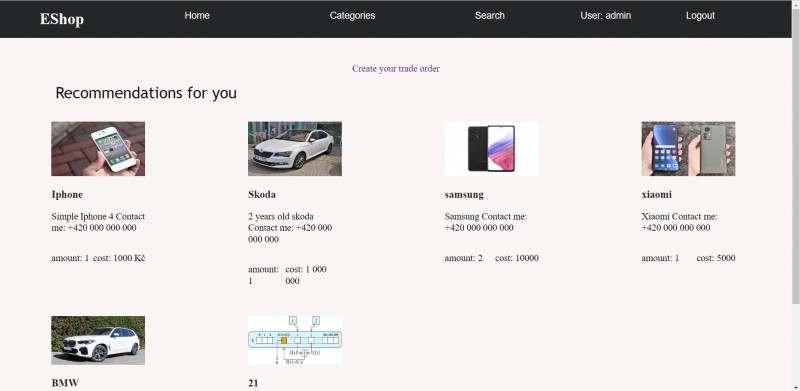This screenshot has height=391, width=800.
Task: Select the Iphone product title
Action: tap(67, 194)
